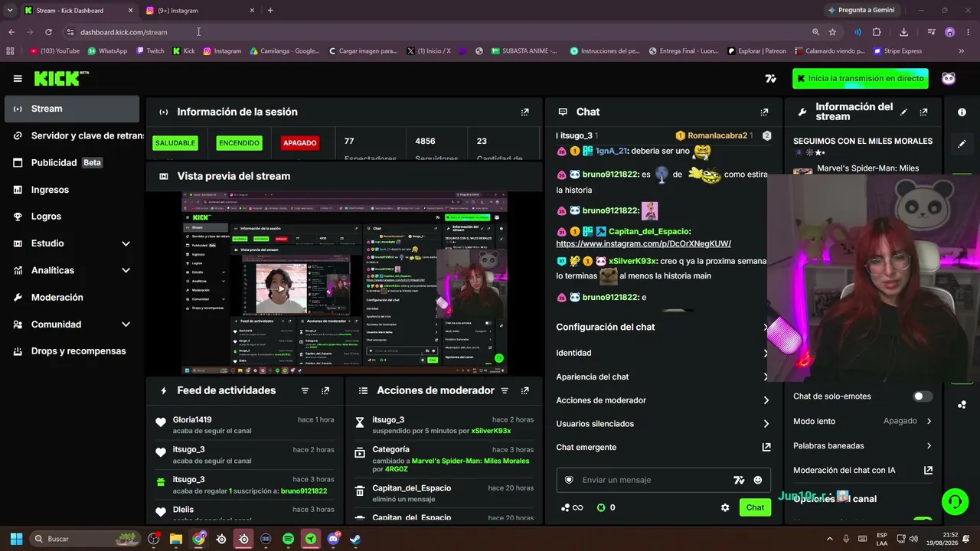
Task: Open the Instagram link in chat
Action: [643, 243]
